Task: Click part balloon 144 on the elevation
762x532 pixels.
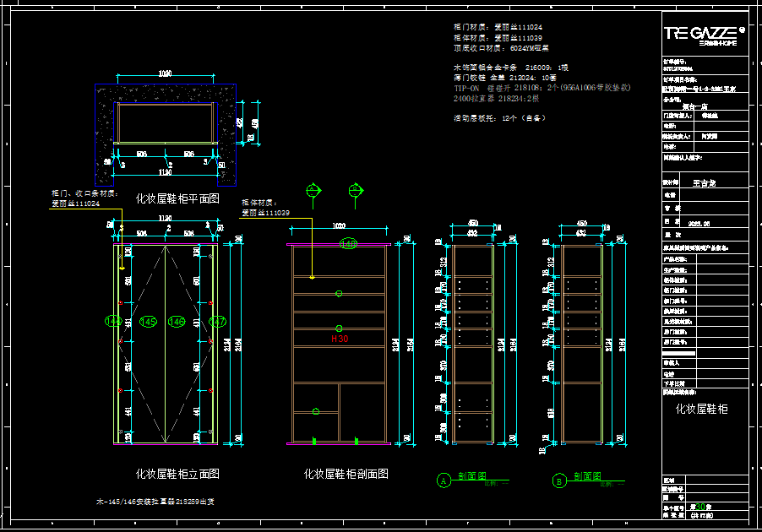Action: pos(112,321)
